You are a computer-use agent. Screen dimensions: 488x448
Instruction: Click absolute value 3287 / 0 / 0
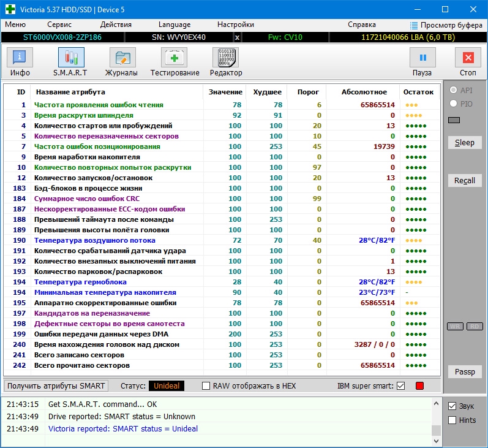(374, 344)
